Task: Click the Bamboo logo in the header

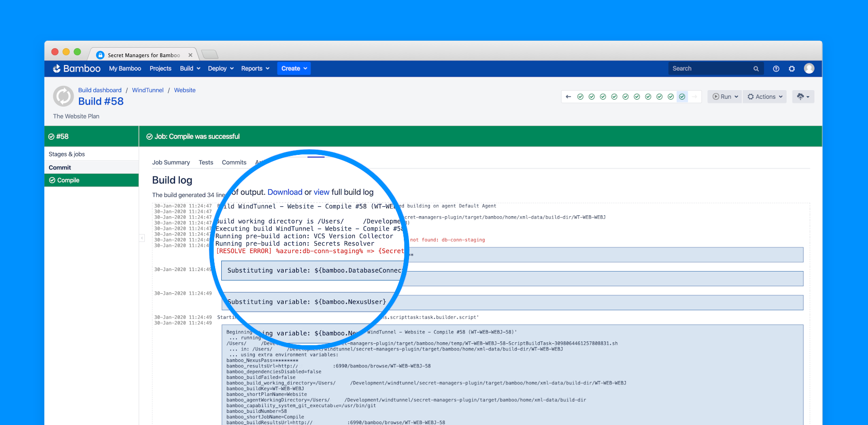Action: tap(76, 68)
